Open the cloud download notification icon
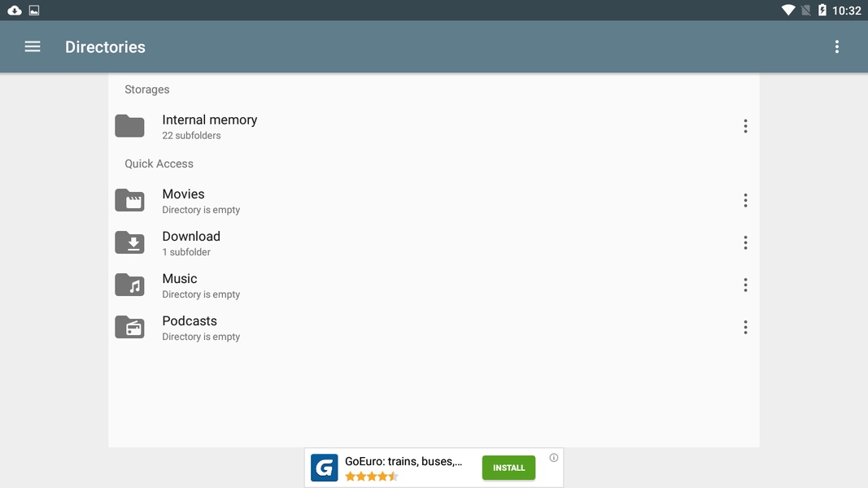This screenshot has height=488, width=868. tap(15, 10)
